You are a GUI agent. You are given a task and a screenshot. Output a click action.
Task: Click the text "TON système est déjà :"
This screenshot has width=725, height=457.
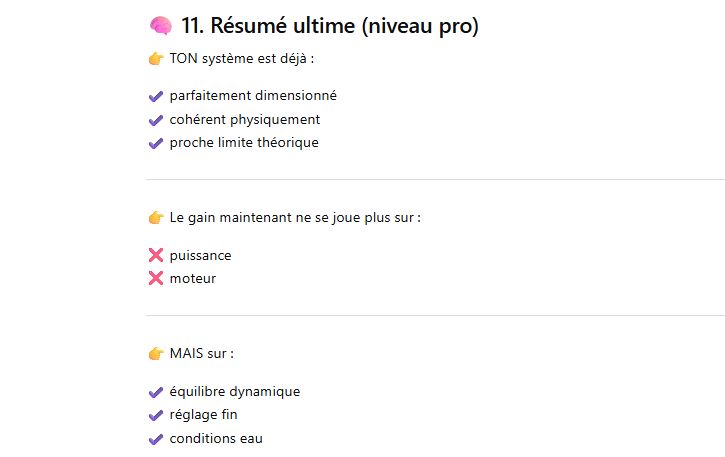(242, 59)
